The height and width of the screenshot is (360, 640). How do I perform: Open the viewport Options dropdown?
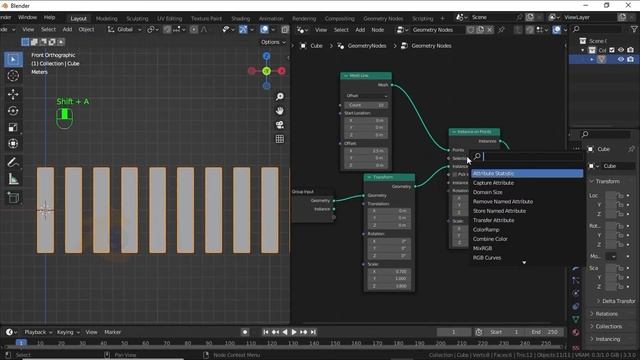click(x=273, y=42)
